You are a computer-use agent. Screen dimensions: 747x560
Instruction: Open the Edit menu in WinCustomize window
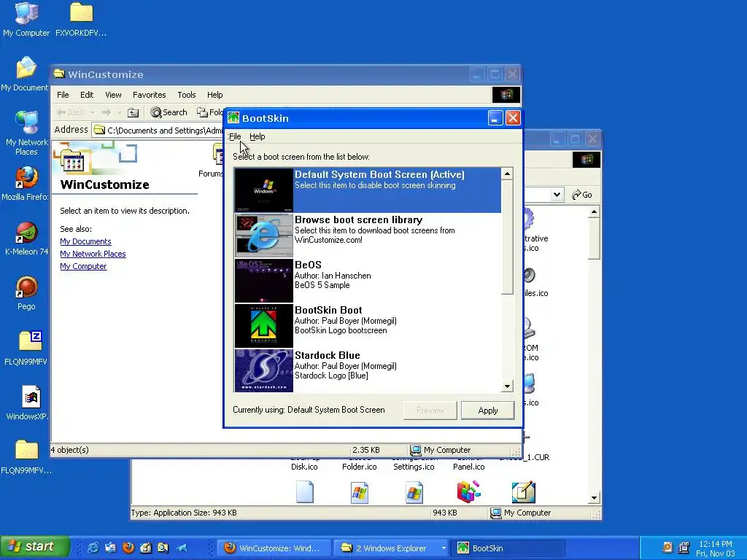pos(87,95)
